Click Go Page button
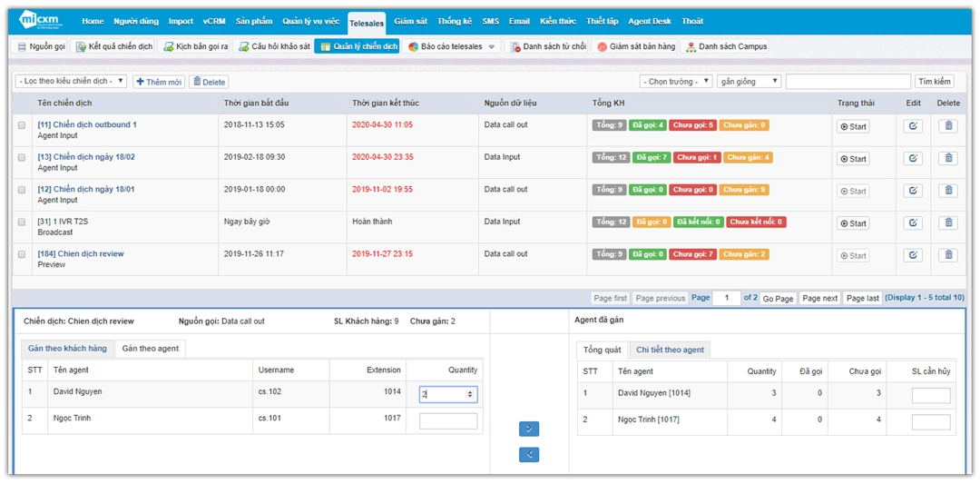The width and height of the screenshot is (980, 484). pos(779,298)
